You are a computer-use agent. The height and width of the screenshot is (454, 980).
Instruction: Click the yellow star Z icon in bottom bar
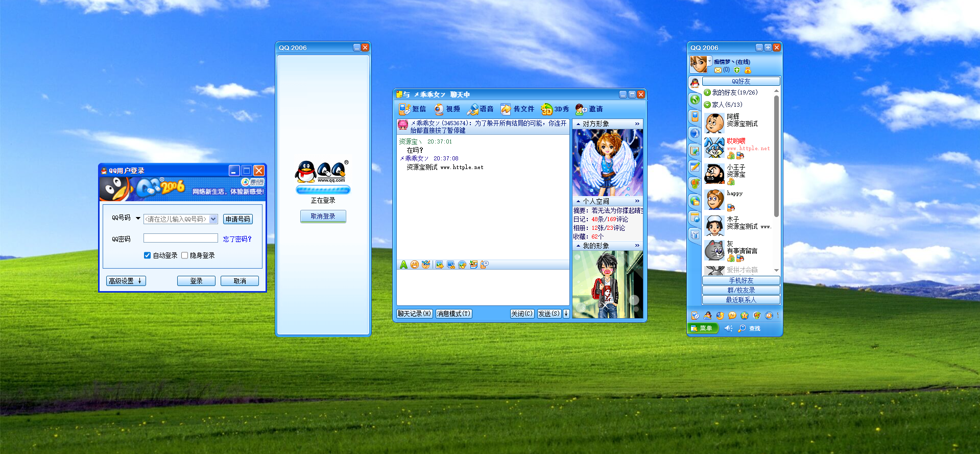click(744, 316)
